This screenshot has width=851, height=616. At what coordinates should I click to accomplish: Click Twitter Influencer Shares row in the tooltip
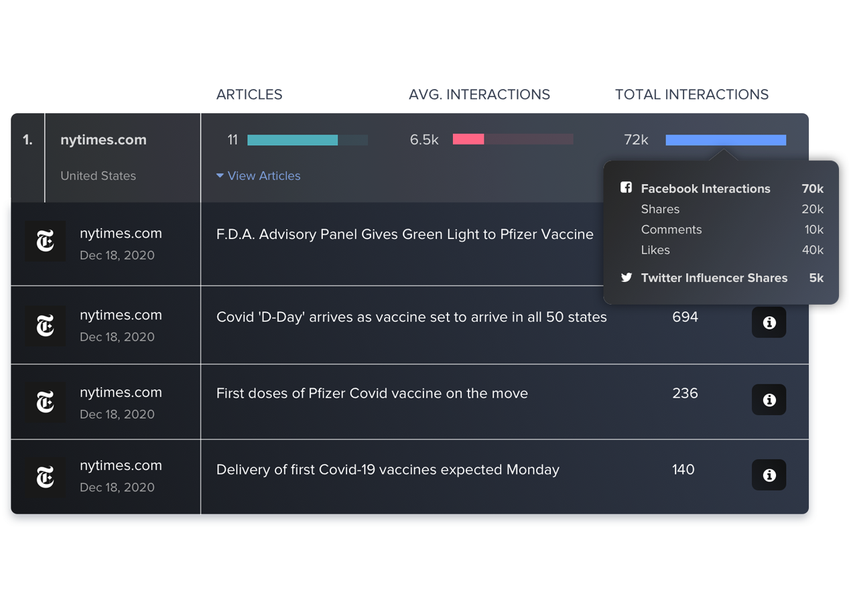pyautogui.click(x=714, y=278)
